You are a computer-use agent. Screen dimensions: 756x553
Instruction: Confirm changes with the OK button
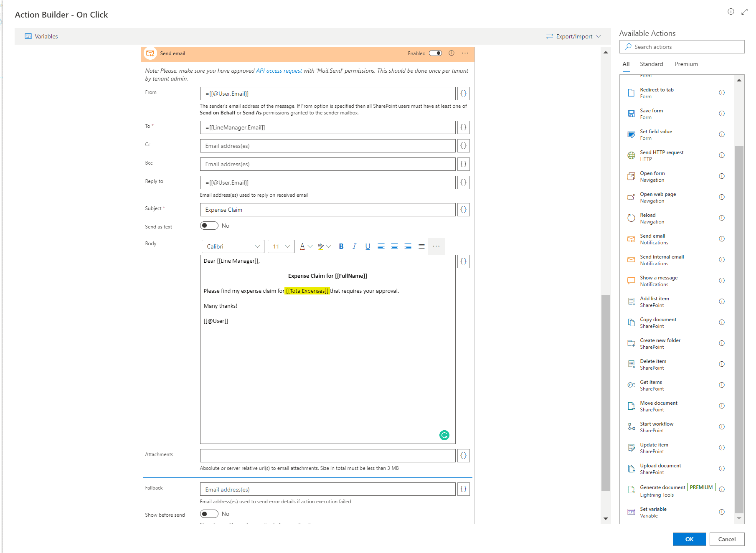(x=689, y=539)
